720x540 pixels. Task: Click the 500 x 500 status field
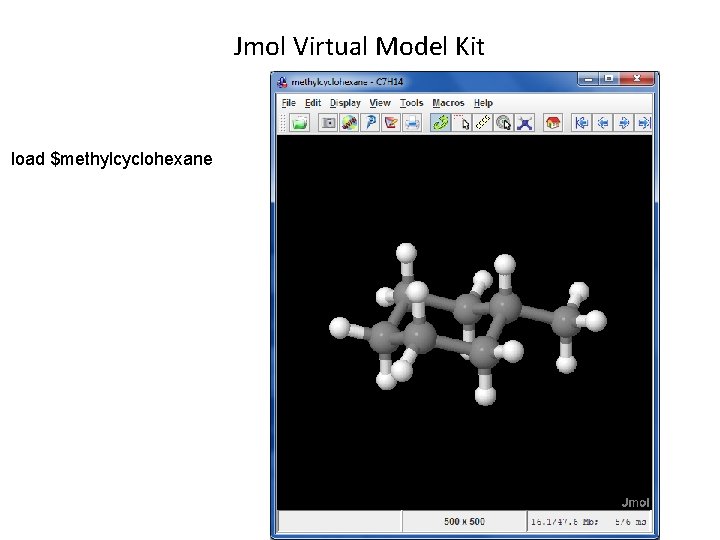[464, 522]
